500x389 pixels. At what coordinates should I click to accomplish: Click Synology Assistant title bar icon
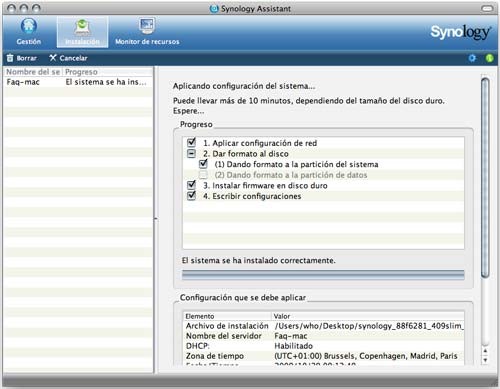pos(214,9)
